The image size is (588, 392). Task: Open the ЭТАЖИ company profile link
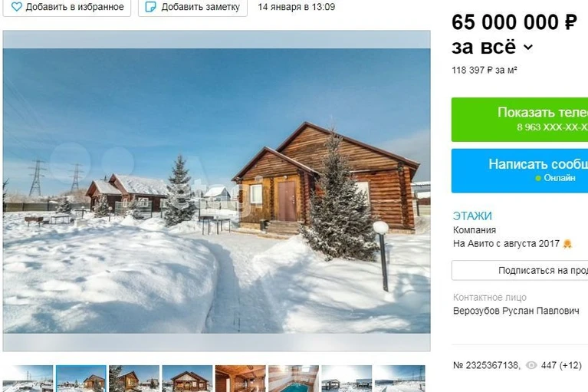(x=472, y=216)
